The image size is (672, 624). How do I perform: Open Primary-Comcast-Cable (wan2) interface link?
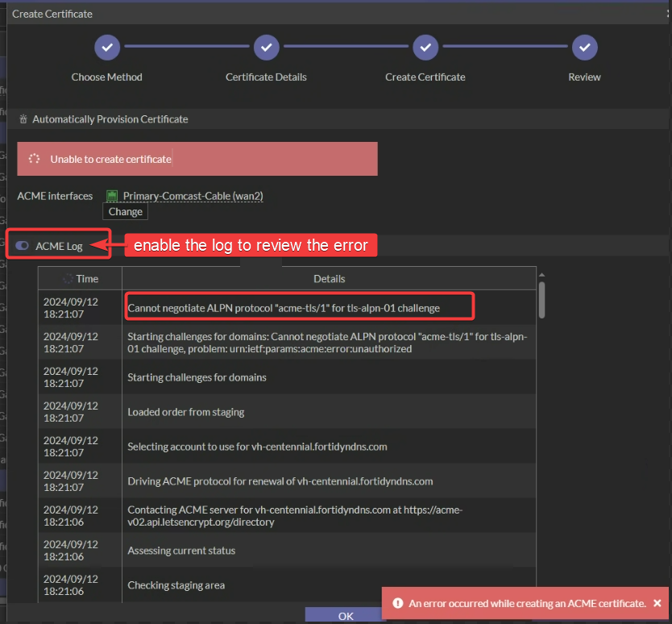(193, 196)
